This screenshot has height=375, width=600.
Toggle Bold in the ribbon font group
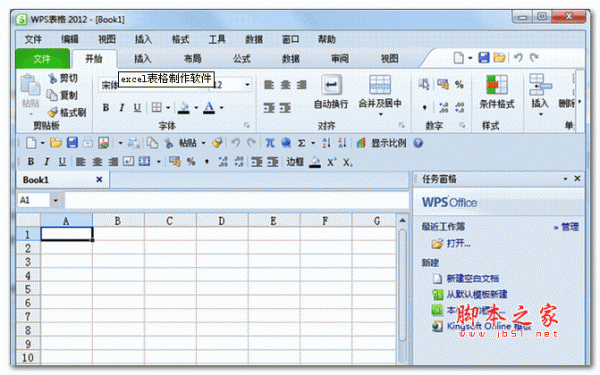[106, 108]
